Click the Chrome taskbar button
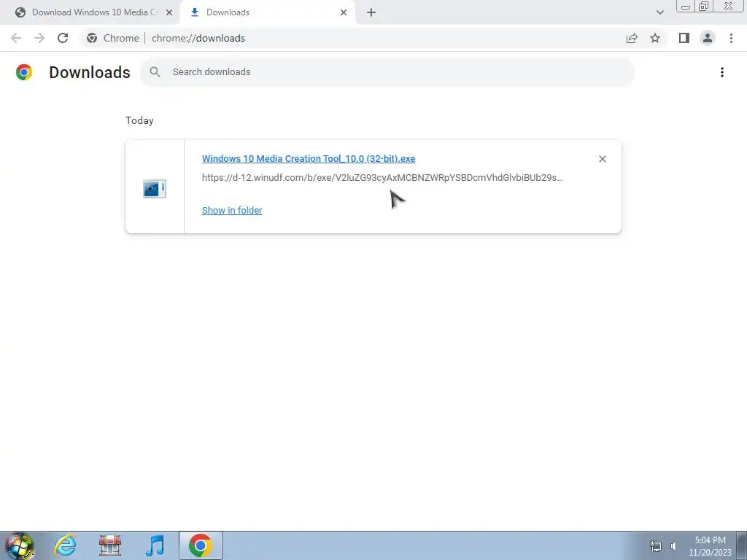Screen dimensions: 747x560 [x=201, y=545]
